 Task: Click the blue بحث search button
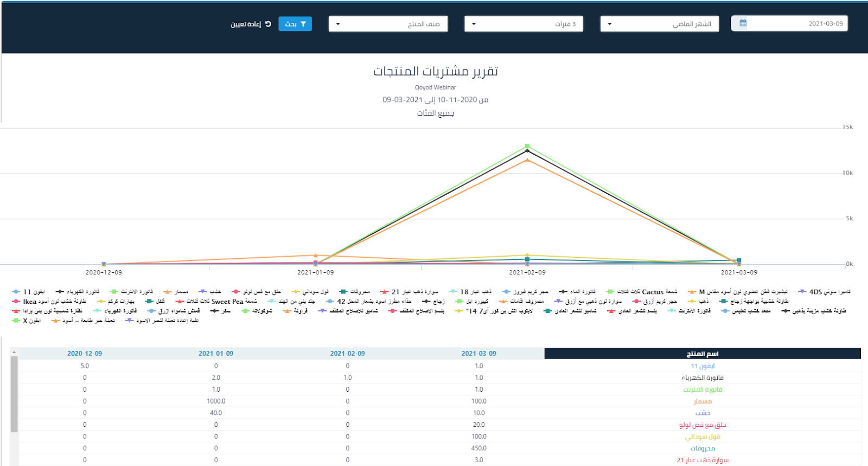295,24
